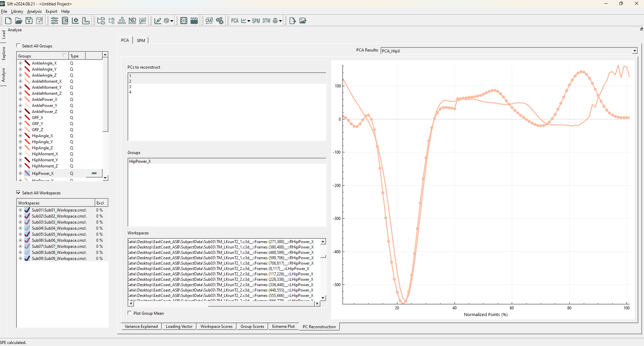The height and width of the screenshot is (346, 644).
Task: Expand the GRF_X group node
Action: [20, 117]
